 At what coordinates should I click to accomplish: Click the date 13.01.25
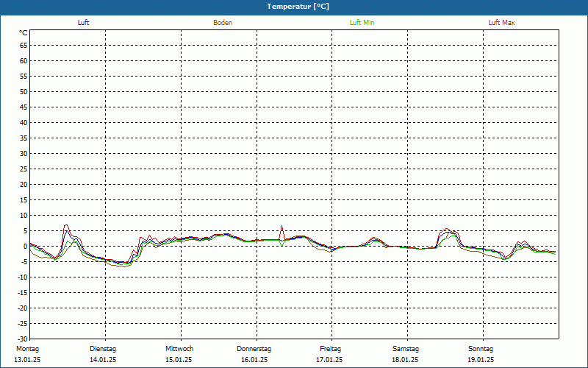click(27, 360)
